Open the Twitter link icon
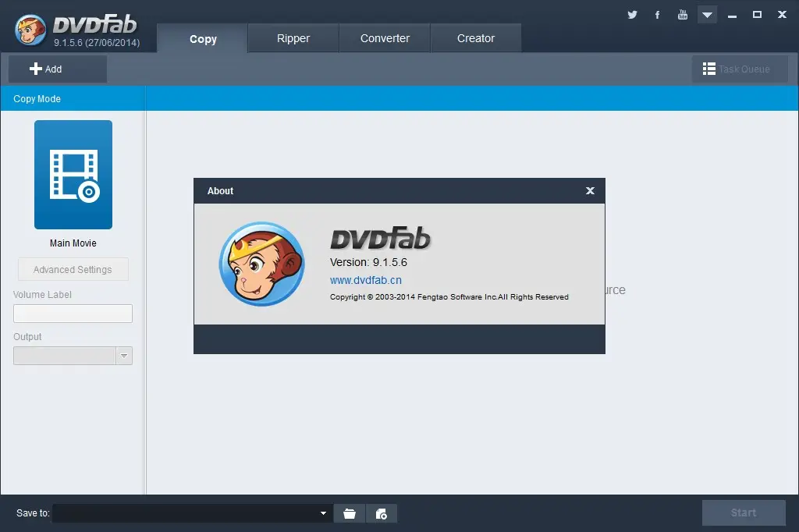Image resolution: width=799 pixels, height=532 pixels. point(632,15)
